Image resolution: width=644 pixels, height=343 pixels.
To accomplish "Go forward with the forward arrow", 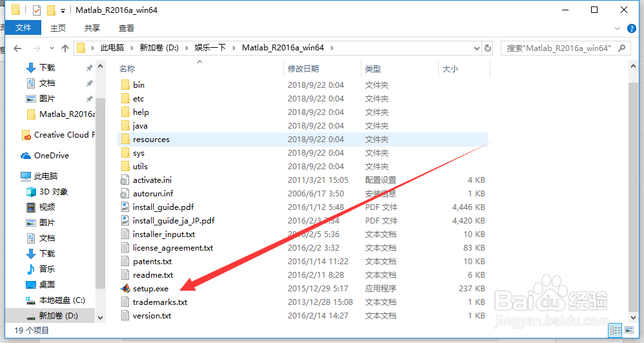I will coord(37,48).
